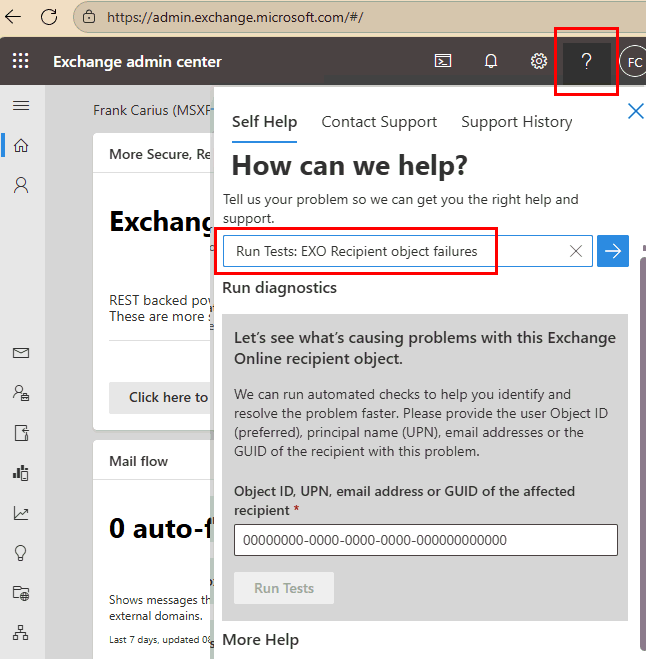646x659 pixels.
Task: Open Recipients person icon in sidebar
Action: tap(21, 185)
